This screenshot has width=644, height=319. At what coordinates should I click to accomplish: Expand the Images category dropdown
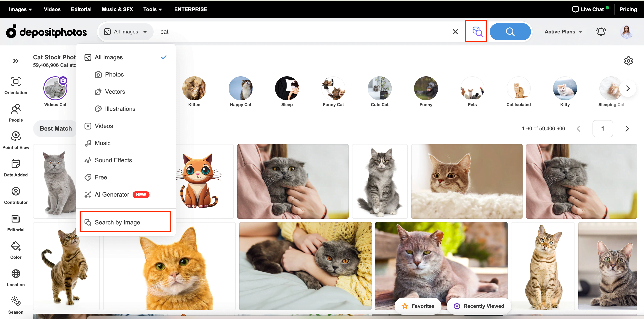[x=21, y=9]
